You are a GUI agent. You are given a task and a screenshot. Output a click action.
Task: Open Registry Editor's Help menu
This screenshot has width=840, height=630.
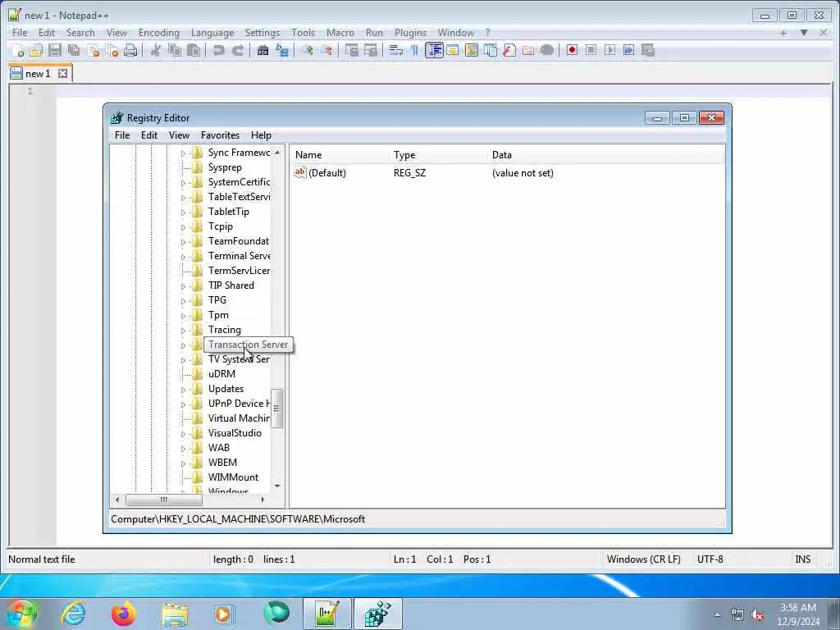261,135
